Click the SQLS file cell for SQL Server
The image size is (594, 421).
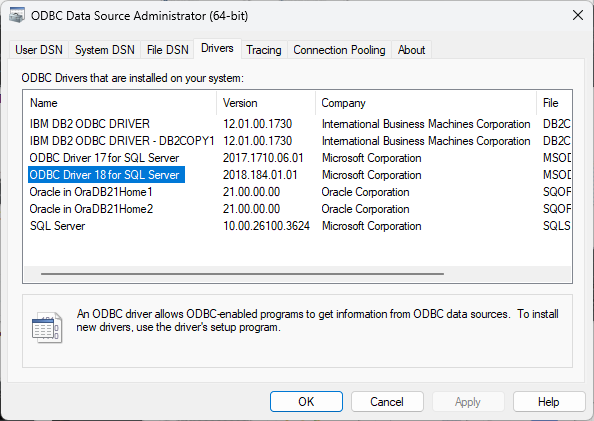(x=556, y=226)
